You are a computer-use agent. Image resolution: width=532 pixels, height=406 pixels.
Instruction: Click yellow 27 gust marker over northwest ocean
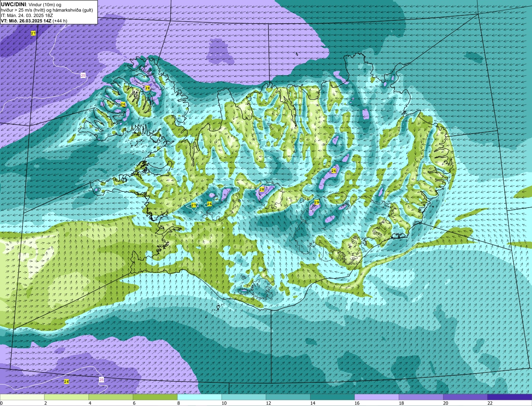pos(33,33)
